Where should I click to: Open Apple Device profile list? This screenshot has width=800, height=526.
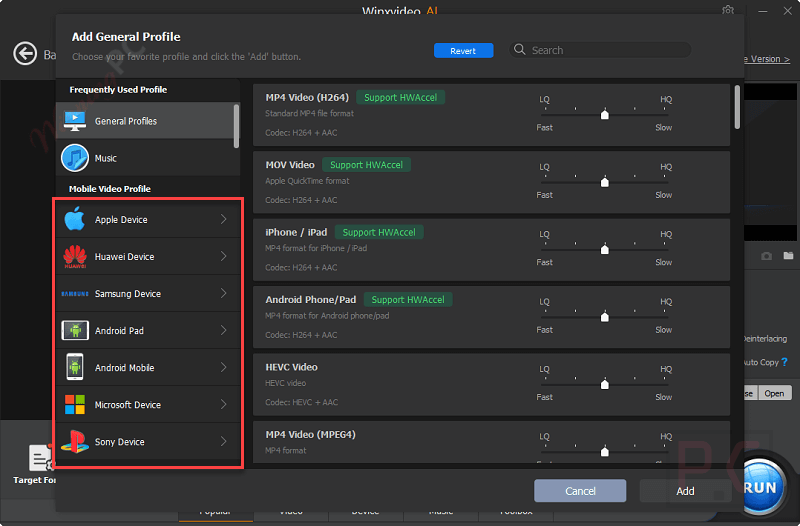click(x=148, y=219)
